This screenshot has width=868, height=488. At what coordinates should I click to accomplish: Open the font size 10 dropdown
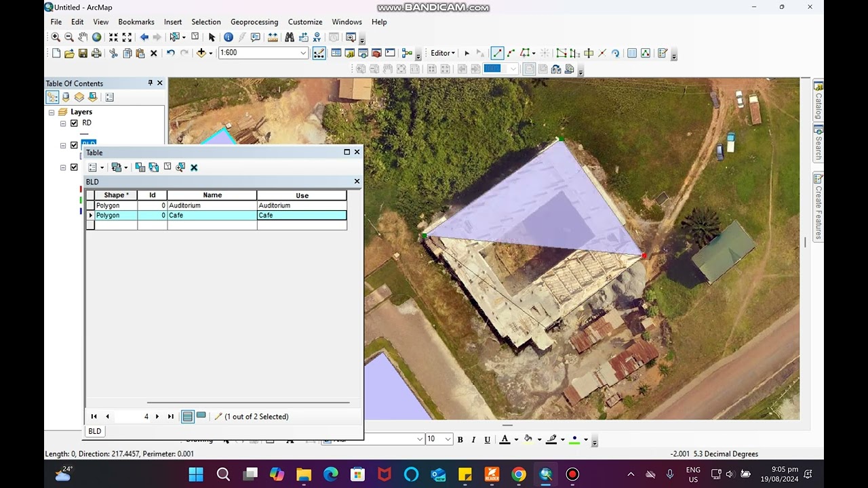(447, 439)
